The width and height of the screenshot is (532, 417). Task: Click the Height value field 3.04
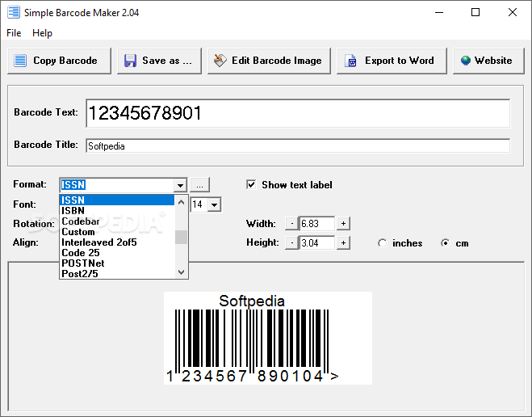click(317, 242)
